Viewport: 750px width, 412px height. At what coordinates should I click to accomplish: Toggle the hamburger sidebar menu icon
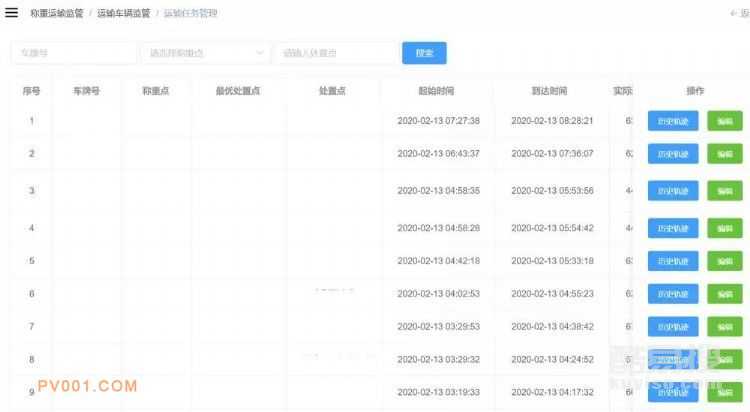tap(12, 14)
